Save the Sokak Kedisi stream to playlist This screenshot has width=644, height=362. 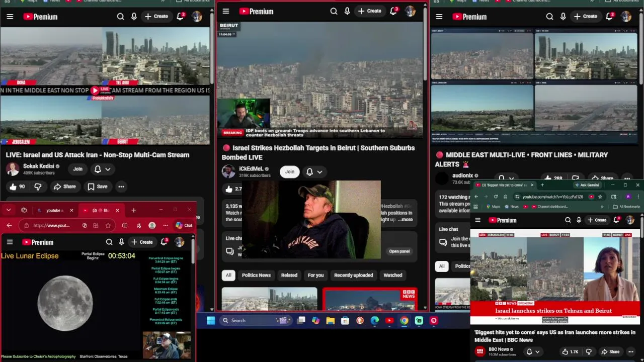click(x=97, y=187)
